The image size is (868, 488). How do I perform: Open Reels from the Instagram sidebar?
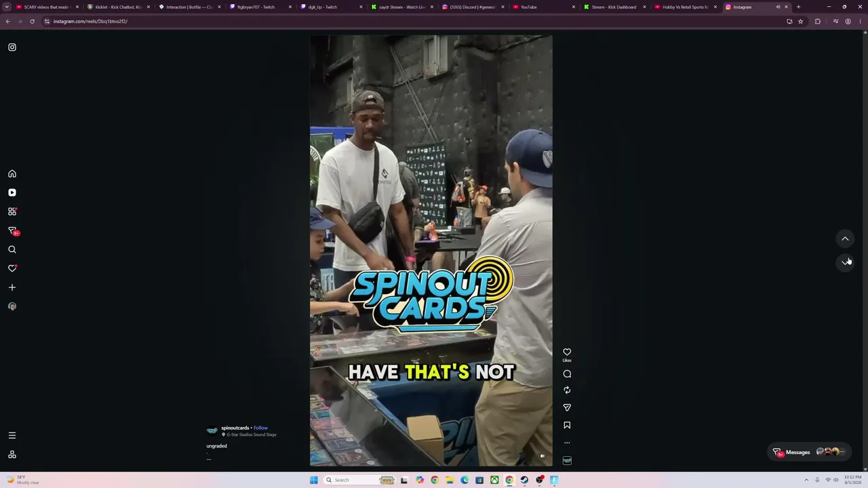point(12,192)
